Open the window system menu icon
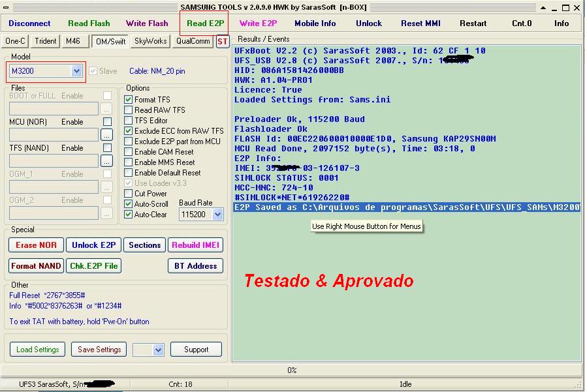 click(x=6, y=7)
